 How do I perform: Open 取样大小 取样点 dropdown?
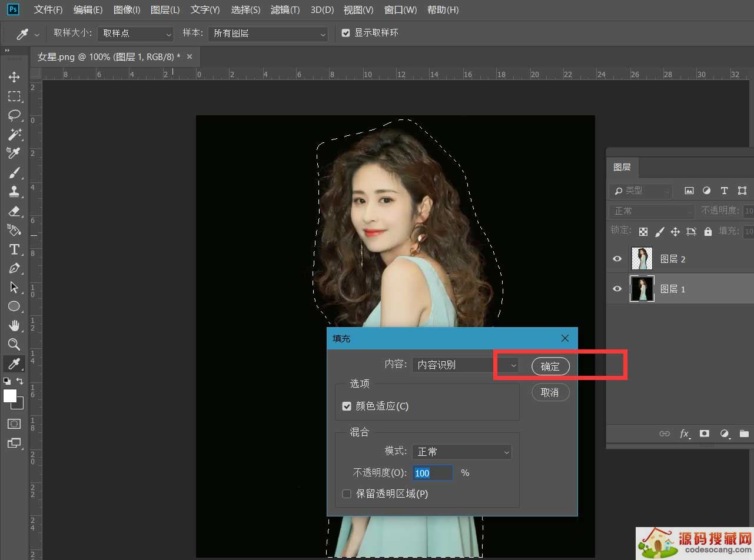136,34
